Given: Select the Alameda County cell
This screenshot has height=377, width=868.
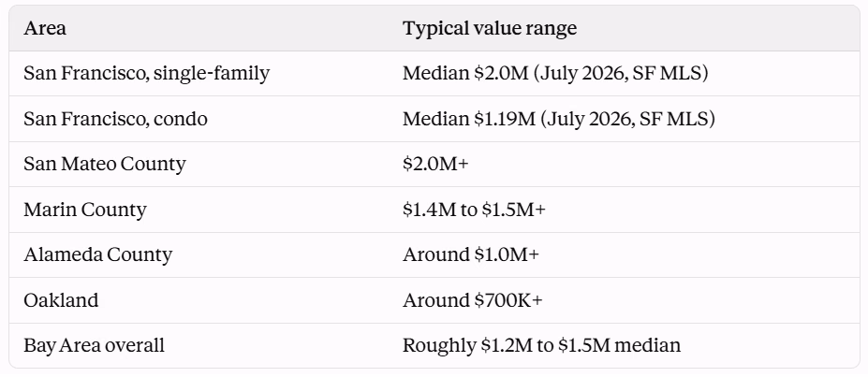Looking at the screenshot, I should point(98,254).
